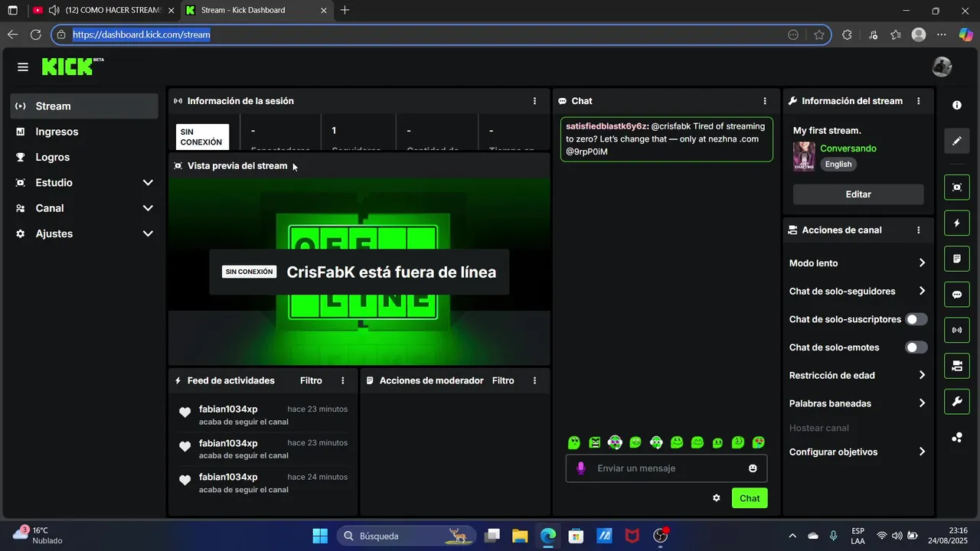Go to Ingresos in sidebar

pyautogui.click(x=84, y=132)
